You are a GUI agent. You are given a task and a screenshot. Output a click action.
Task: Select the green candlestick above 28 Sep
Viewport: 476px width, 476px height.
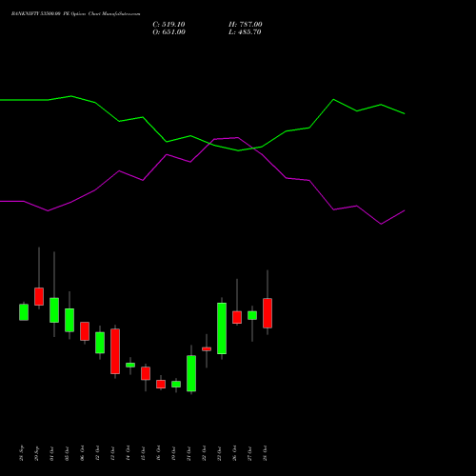click(24, 312)
